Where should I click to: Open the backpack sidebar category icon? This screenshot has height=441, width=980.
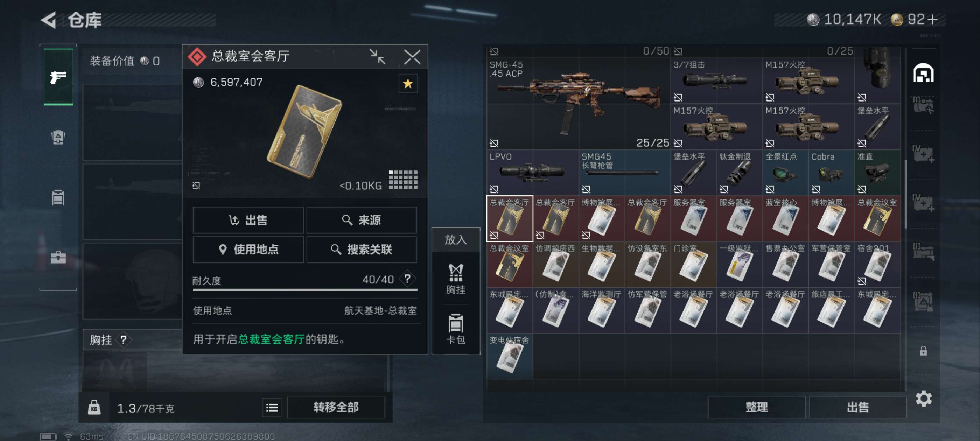point(58,137)
